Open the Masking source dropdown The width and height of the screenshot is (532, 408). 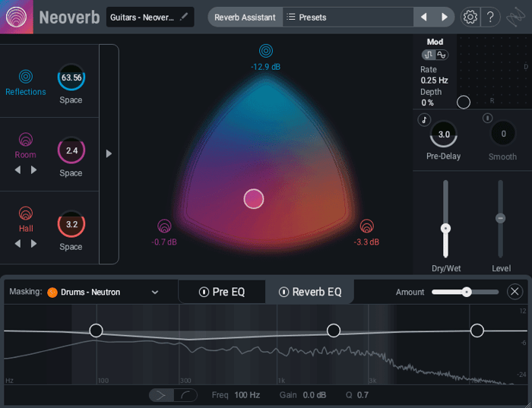[x=102, y=292]
